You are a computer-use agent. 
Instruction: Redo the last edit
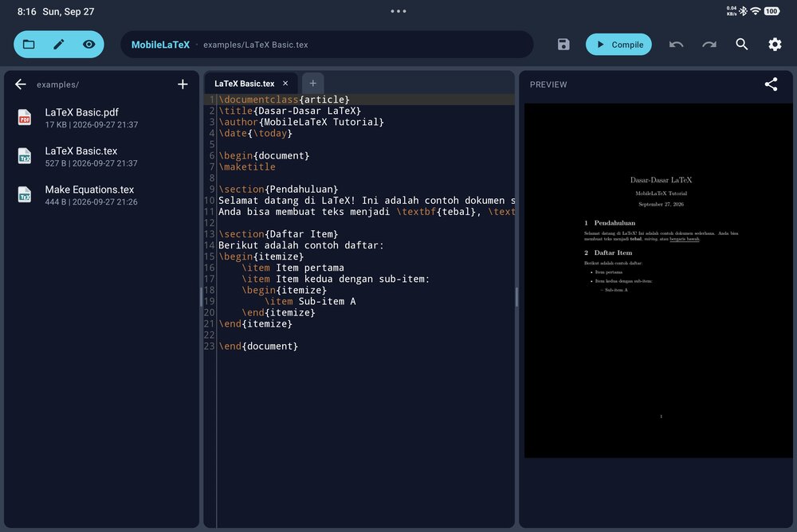point(709,45)
